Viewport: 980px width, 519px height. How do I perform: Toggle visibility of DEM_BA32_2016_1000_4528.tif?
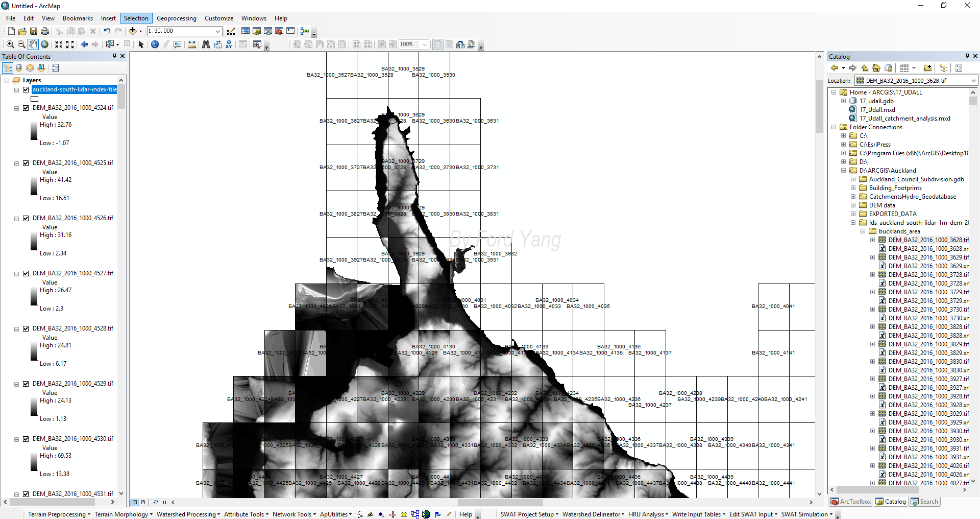(x=26, y=328)
